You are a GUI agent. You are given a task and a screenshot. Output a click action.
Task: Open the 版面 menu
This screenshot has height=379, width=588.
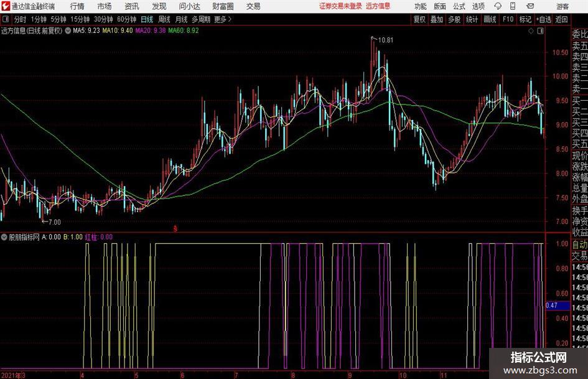(440, 6)
